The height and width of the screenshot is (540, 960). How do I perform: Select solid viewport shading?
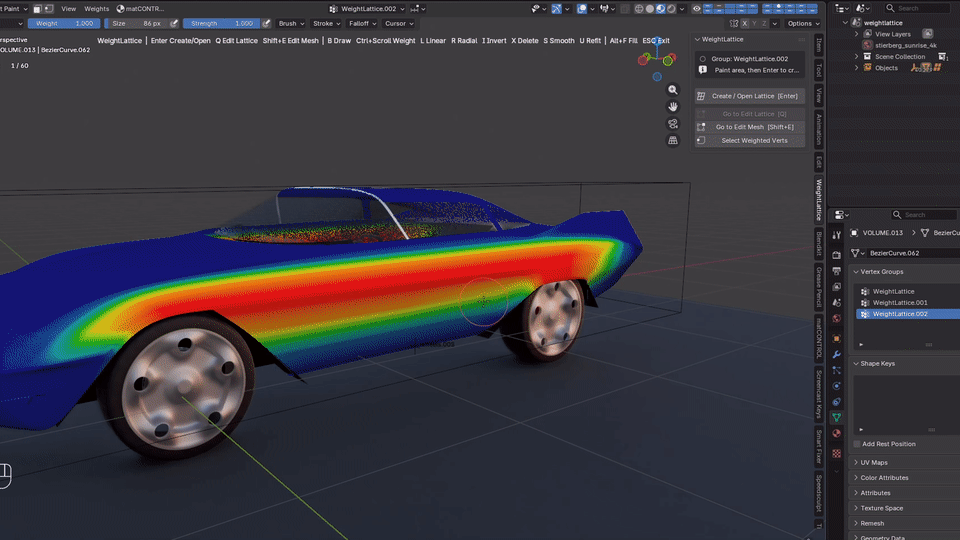pos(650,9)
